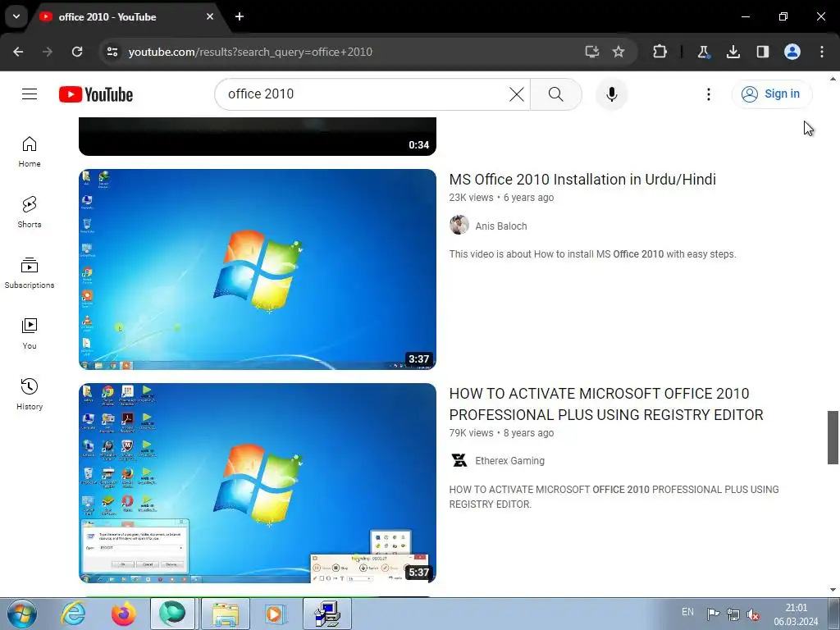
Task: Click the '23K views • 6 years ago' text
Action: 501,198
